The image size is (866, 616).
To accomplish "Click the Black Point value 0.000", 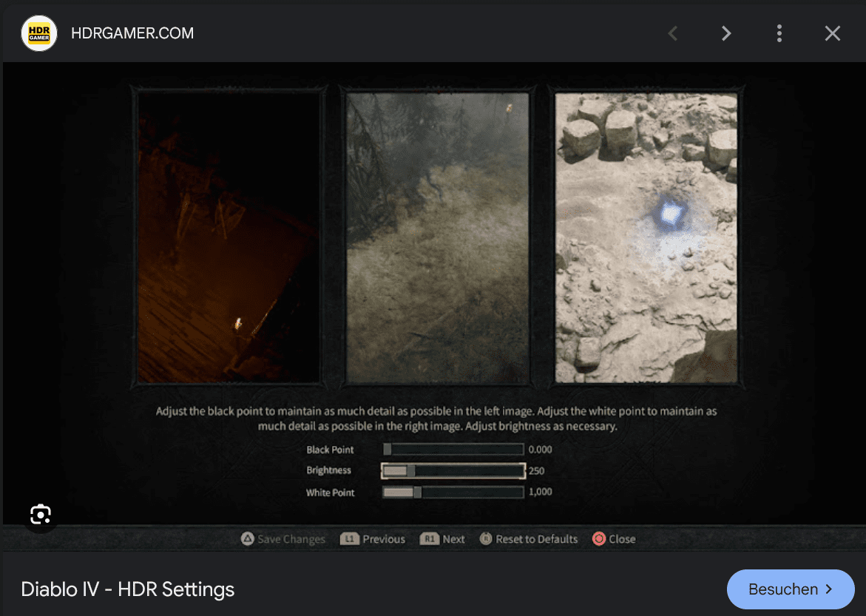I will (540, 450).
